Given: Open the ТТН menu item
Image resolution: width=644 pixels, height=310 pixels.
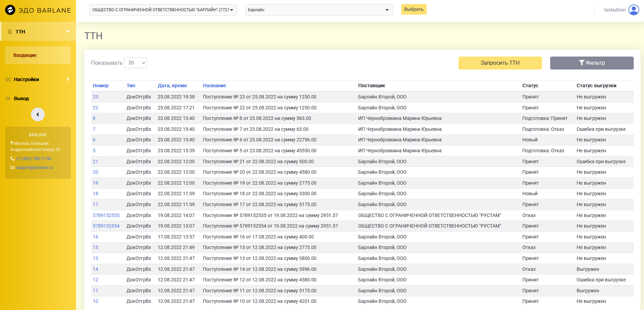Looking at the screenshot, I should tap(38, 31).
